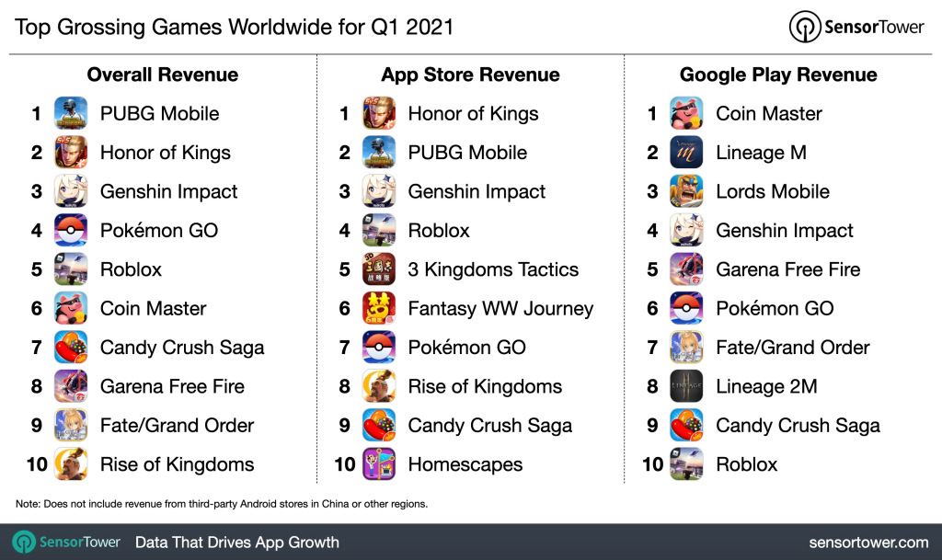Click the Honor of Kings icon under App Store Revenue
This screenshot has width=942, height=560.
(379, 114)
